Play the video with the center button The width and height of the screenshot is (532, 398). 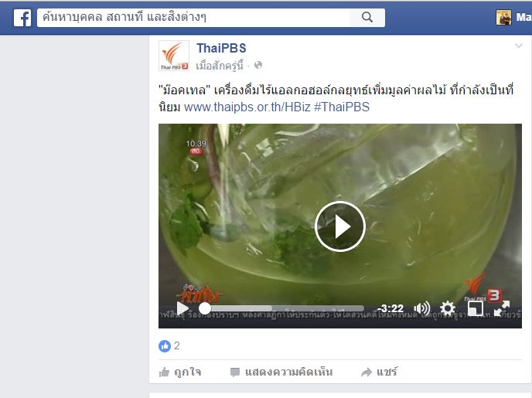tap(340, 226)
